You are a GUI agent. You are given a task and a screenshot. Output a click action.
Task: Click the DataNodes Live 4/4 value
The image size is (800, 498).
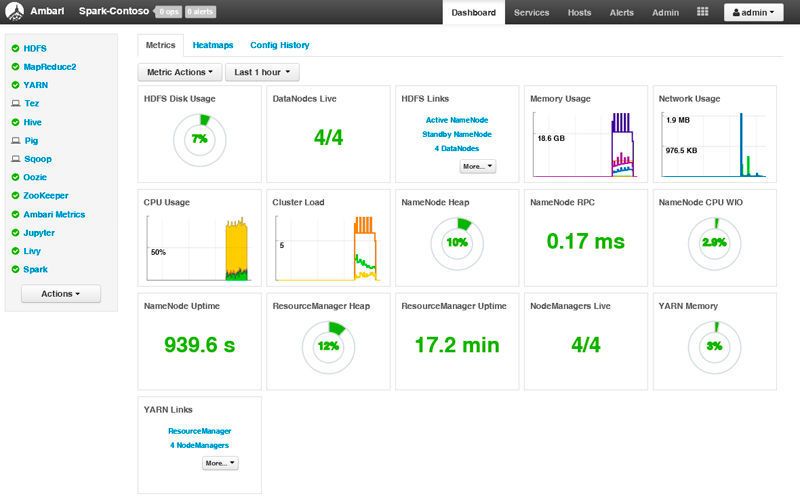[x=329, y=137]
